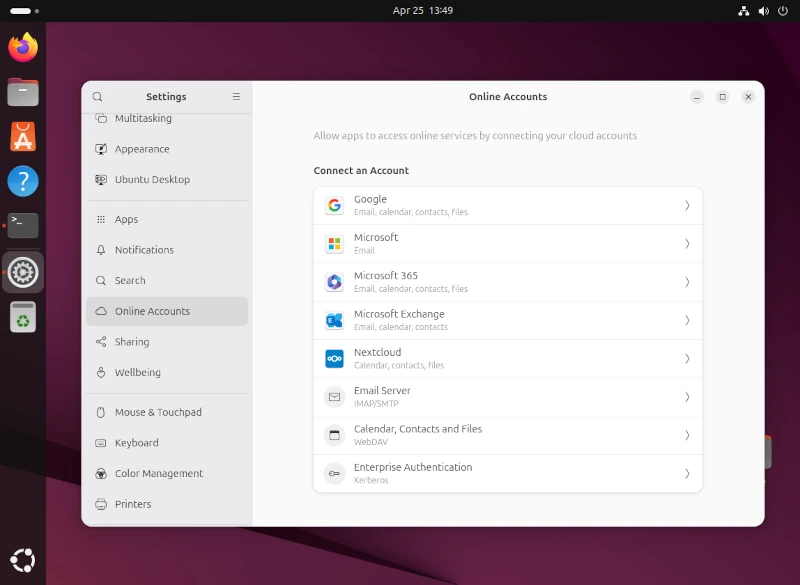Open the system volume indicator
Image resolution: width=800 pixels, height=585 pixels.
763,11
